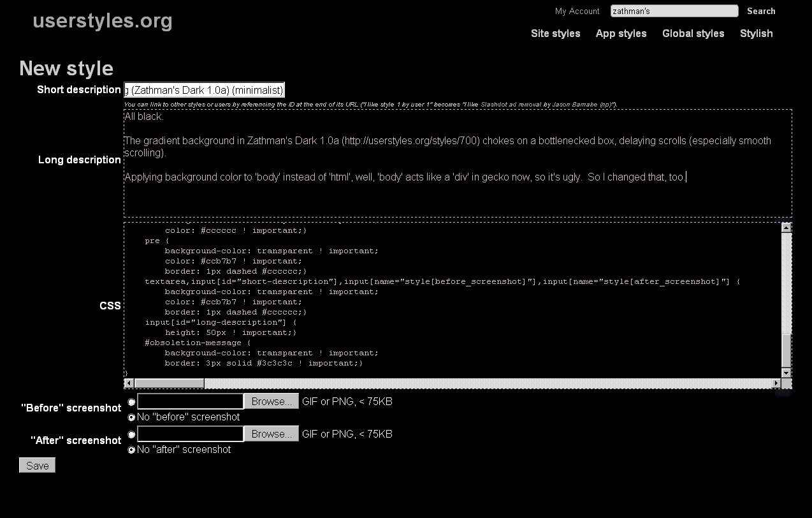Viewport: 812px width, 518px height.
Task: Click Browse for the "After" screenshot
Action: 271,434
